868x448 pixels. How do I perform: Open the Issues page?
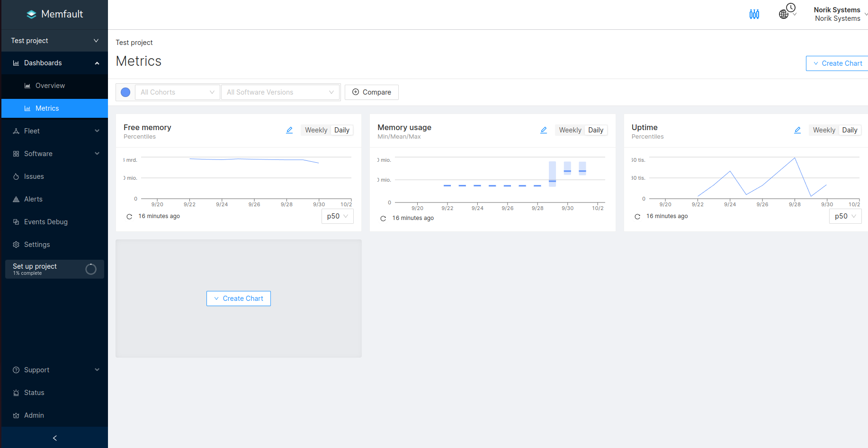[x=55, y=176]
